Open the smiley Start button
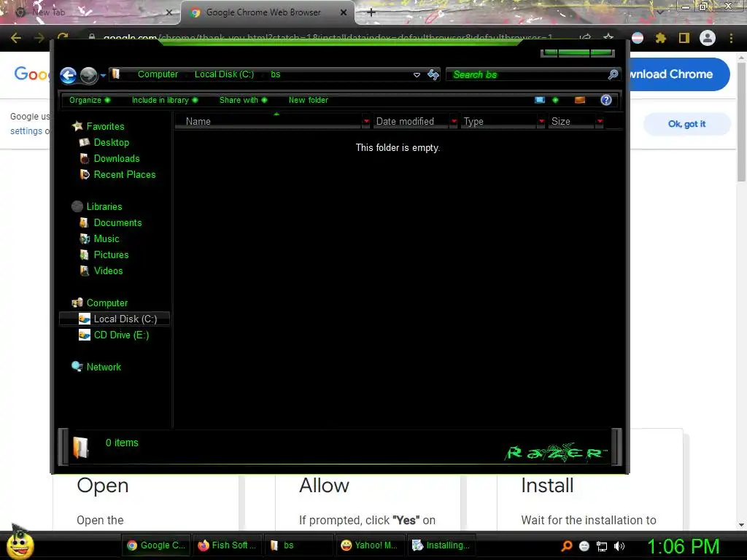The image size is (747, 560). click(x=20, y=545)
